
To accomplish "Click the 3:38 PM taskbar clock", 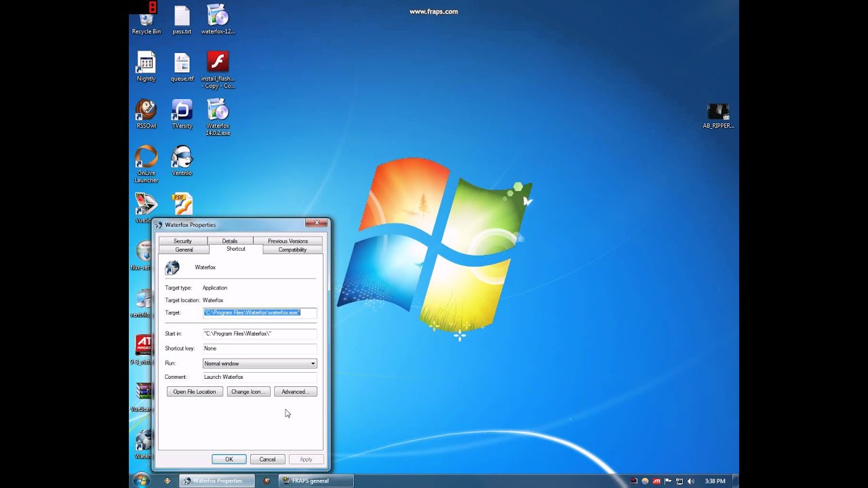I will pos(715,481).
